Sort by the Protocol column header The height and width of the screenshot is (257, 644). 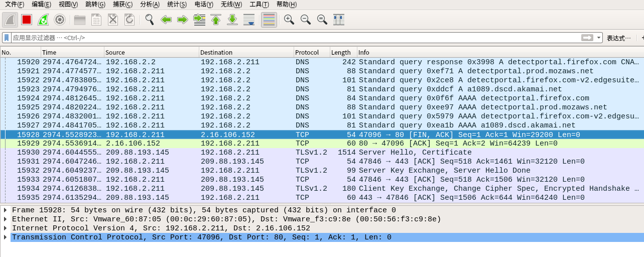[x=311, y=52]
